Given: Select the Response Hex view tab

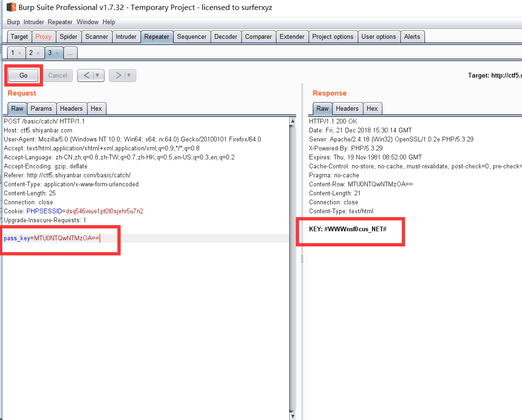Looking at the screenshot, I should pos(372,108).
